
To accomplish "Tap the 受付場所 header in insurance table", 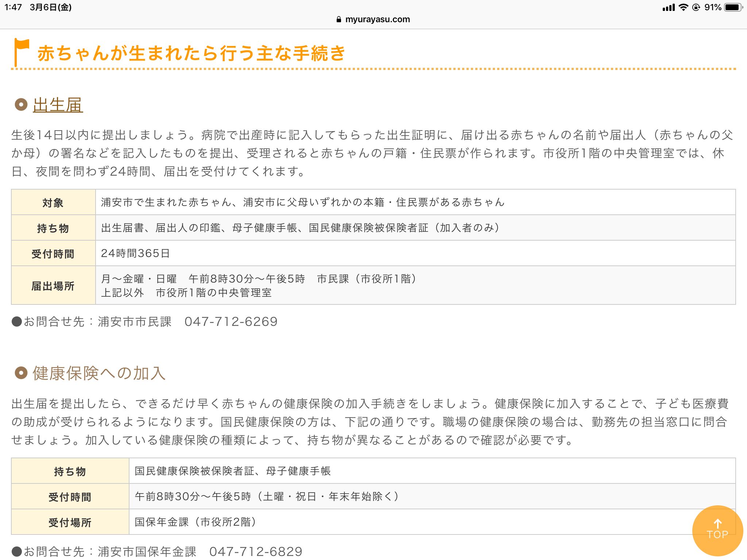I will (x=70, y=522).
